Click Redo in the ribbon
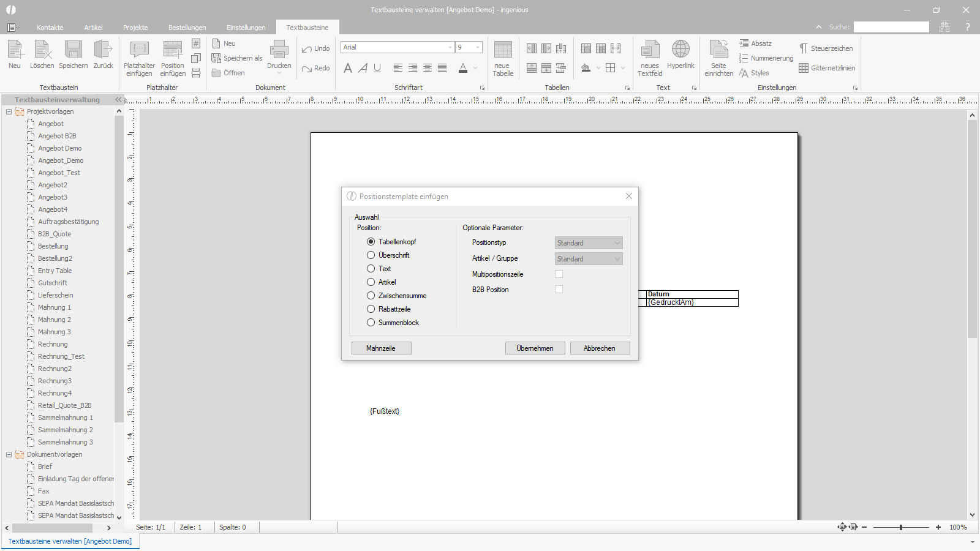The width and height of the screenshot is (980, 551). click(x=316, y=69)
